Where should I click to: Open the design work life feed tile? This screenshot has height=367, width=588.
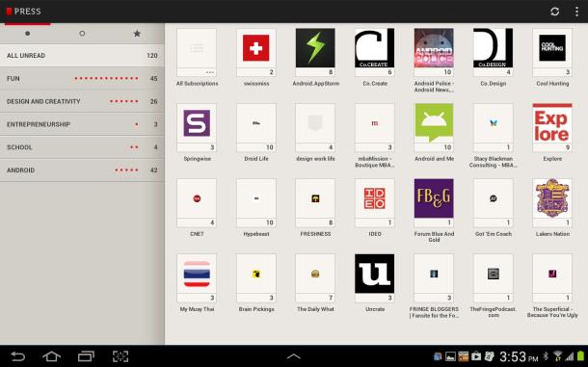[315, 127]
